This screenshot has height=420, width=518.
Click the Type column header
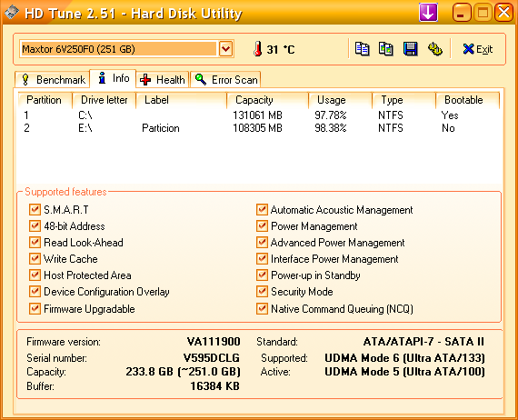pos(403,100)
